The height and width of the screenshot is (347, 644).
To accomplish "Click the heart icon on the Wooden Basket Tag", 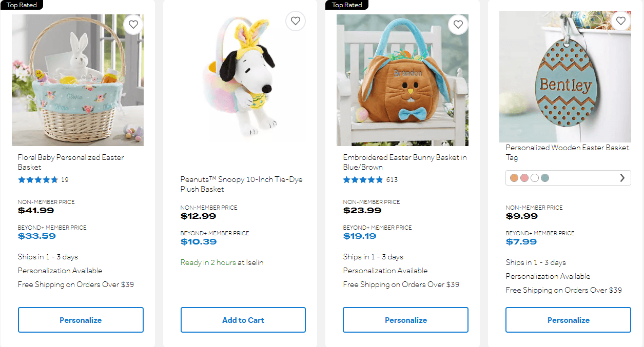I will click(x=621, y=21).
